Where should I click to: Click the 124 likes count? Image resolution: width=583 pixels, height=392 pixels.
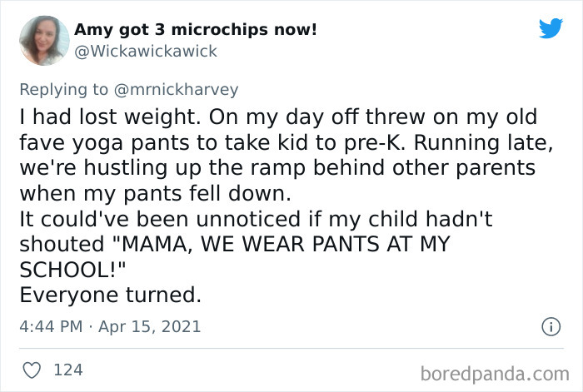[67, 369]
